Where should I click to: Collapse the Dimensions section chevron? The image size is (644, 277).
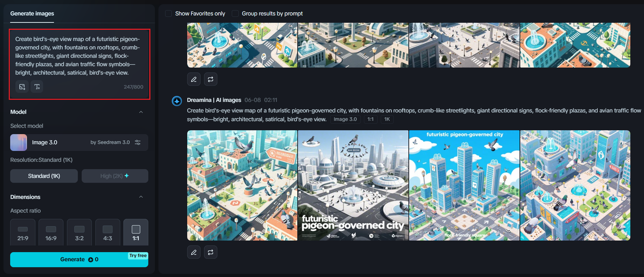[x=141, y=197]
